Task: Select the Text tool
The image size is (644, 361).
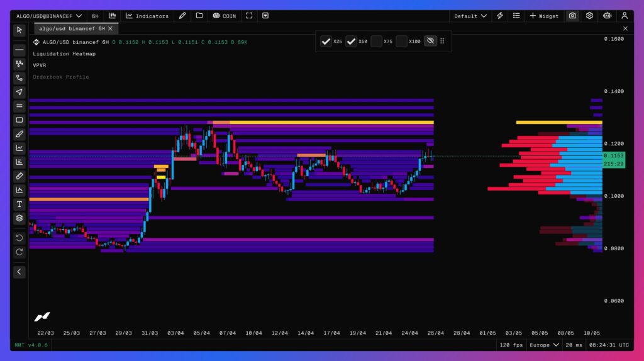Action: [19, 204]
